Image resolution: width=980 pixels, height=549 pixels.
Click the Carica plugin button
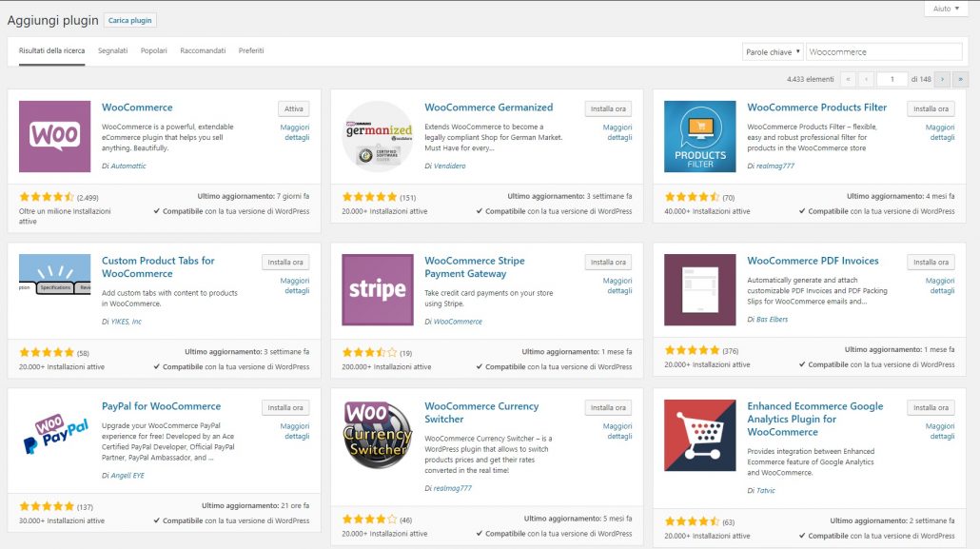point(130,19)
